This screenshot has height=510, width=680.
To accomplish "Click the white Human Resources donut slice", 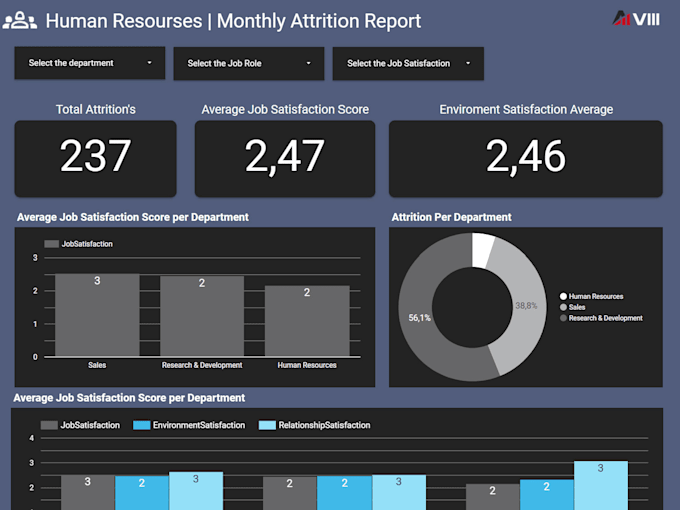I will 481,251.
